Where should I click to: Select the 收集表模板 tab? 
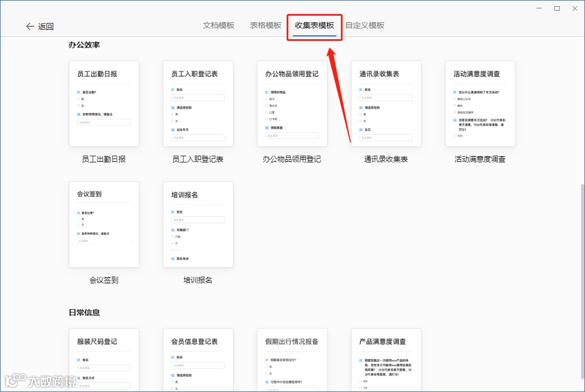tap(315, 25)
